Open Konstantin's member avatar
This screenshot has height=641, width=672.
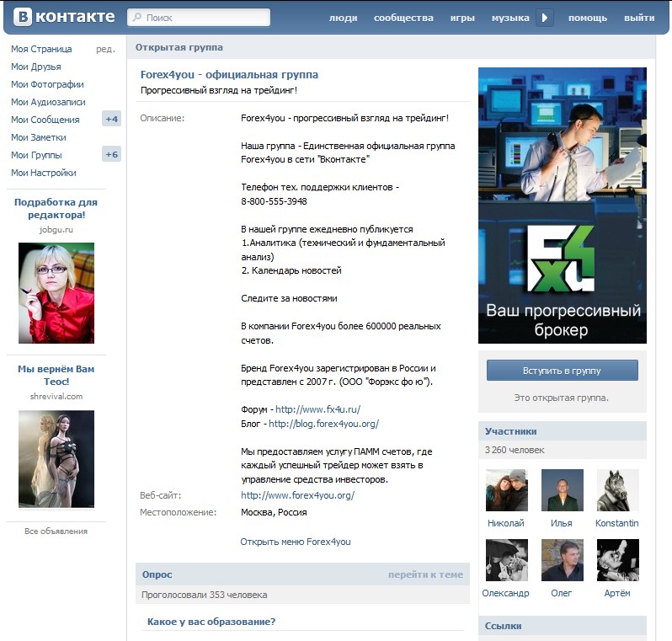pos(617,490)
